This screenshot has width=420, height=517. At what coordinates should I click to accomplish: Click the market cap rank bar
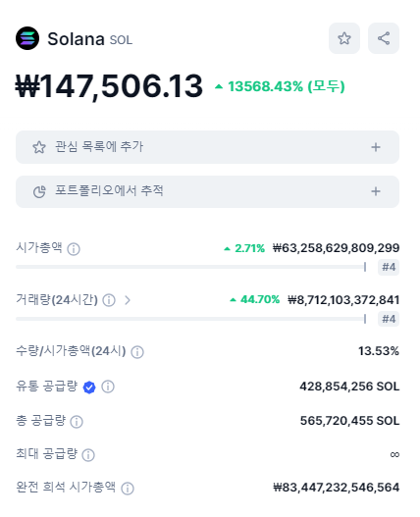191,267
